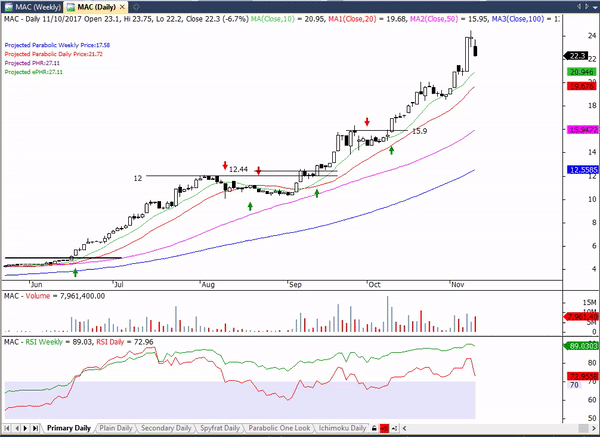
Task: Click the RSI Weekly legend label
Action: (x=44, y=342)
